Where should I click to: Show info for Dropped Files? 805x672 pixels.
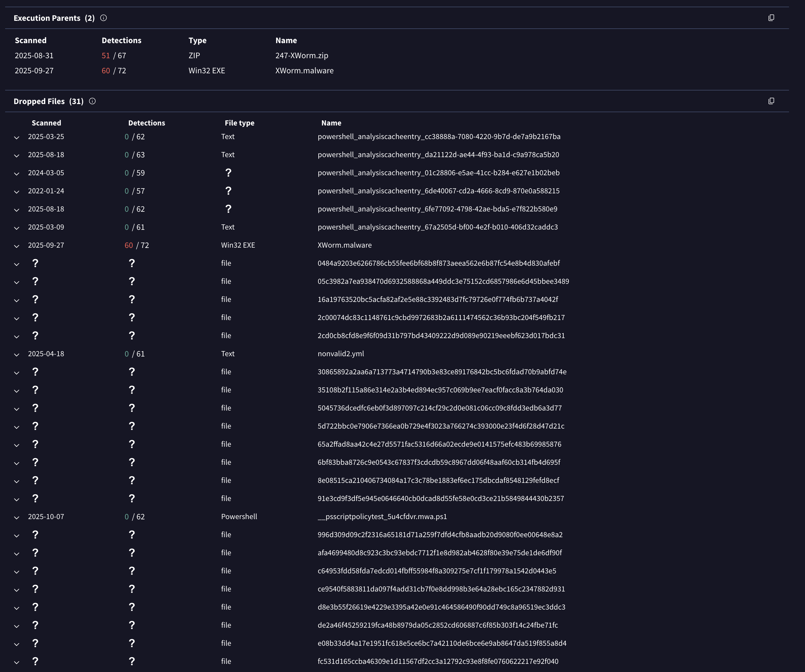[92, 101]
